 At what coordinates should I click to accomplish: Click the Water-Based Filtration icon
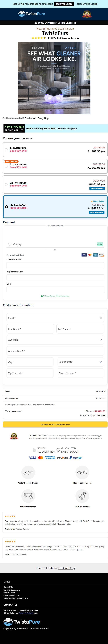pyautogui.click(x=28, y=473)
